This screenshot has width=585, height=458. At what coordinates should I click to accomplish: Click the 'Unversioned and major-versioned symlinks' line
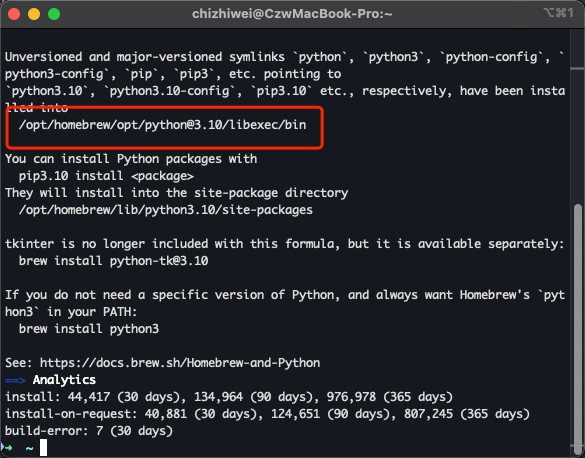click(x=284, y=57)
